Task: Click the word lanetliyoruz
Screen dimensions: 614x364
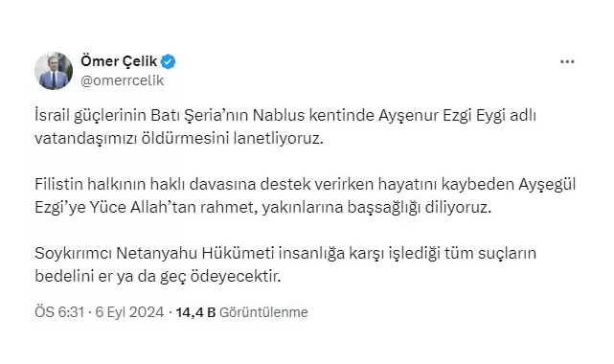Action: [279, 139]
